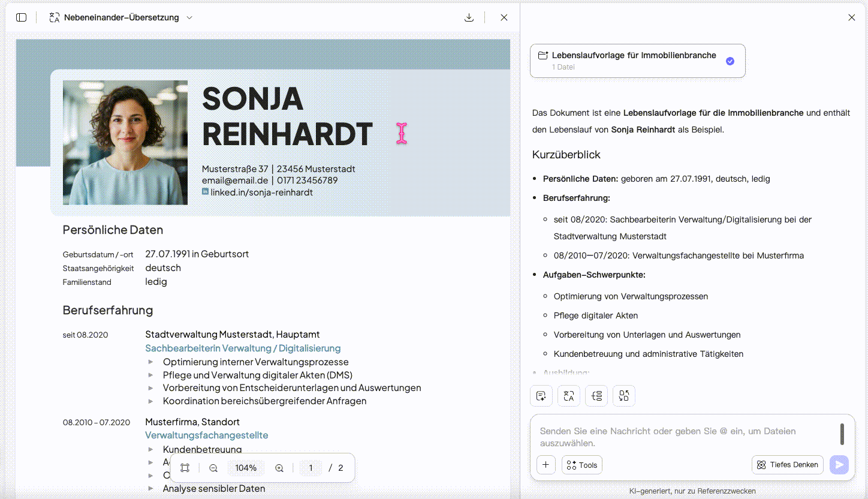Click the bullet Pflege digitaler Akten in chat
Screen dimensions: 868x499
point(596,315)
